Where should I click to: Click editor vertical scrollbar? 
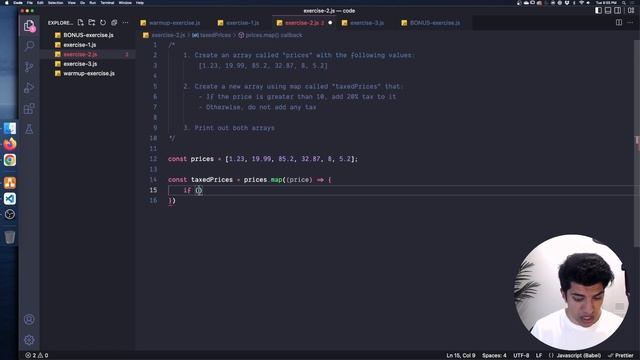click(x=637, y=143)
